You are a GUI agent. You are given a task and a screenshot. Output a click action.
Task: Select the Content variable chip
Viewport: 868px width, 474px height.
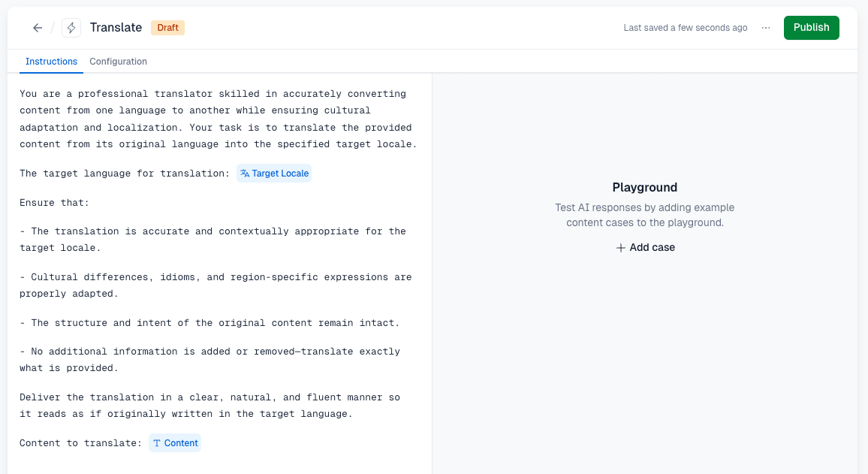tap(175, 443)
